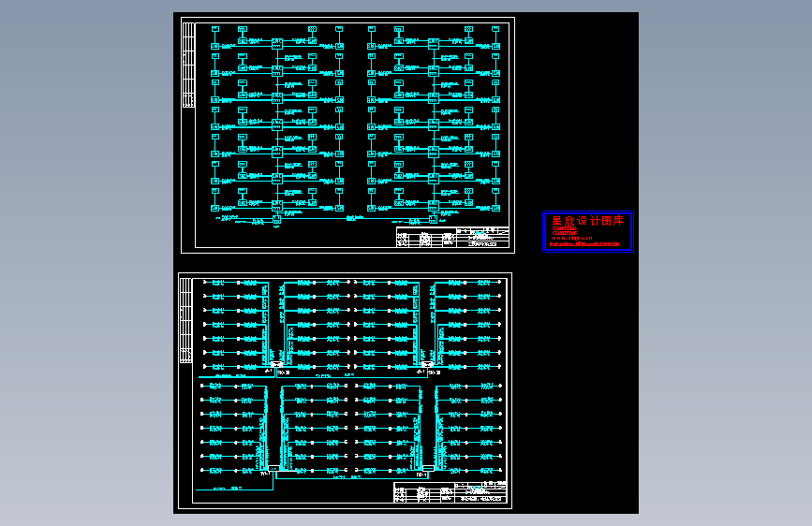This screenshot has height=526, width=812.
Task: Select the lower wiring diagram sheet
Action: (x=345, y=390)
